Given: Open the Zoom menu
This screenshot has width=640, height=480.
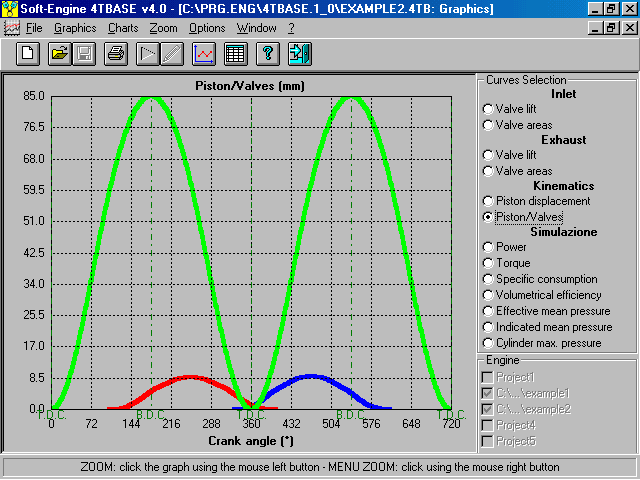Looking at the screenshot, I should [163, 28].
